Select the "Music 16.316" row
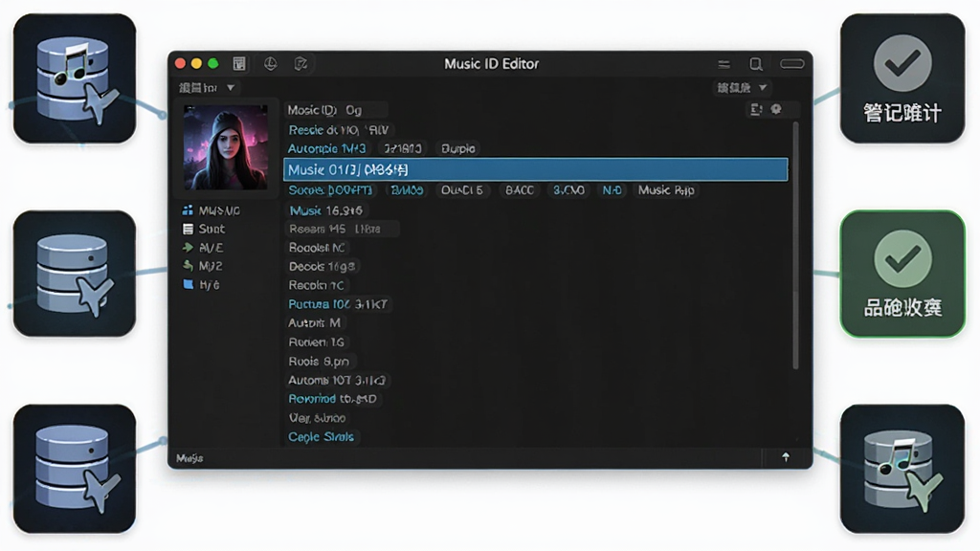This screenshot has width=980, height=551. 326,210
